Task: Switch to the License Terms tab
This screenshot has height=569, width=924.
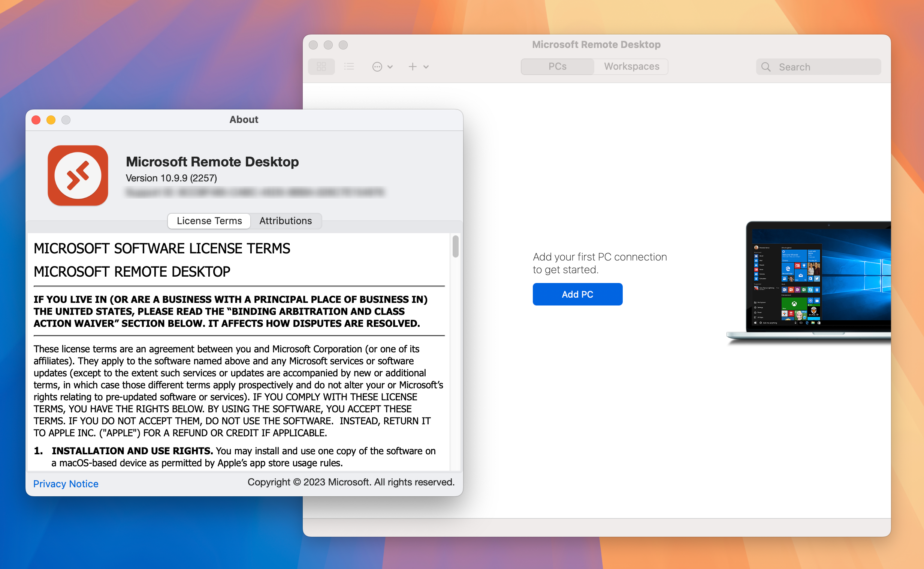Action: click(x=209, y=220)
